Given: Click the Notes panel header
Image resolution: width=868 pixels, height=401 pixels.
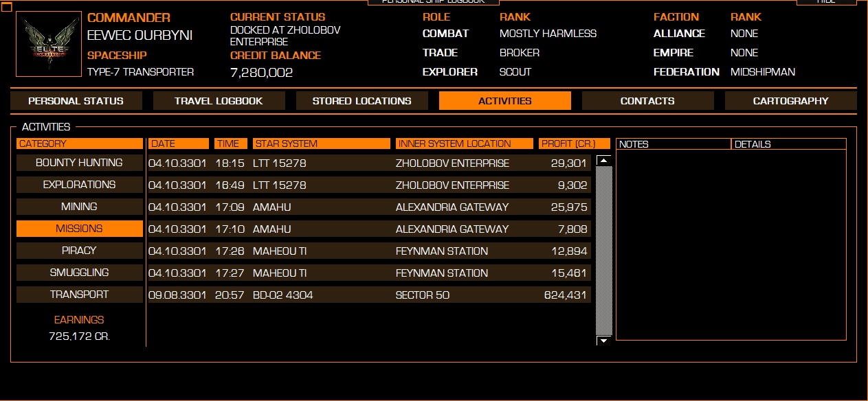Looking at the screenshot, I should tap(674, 144).
